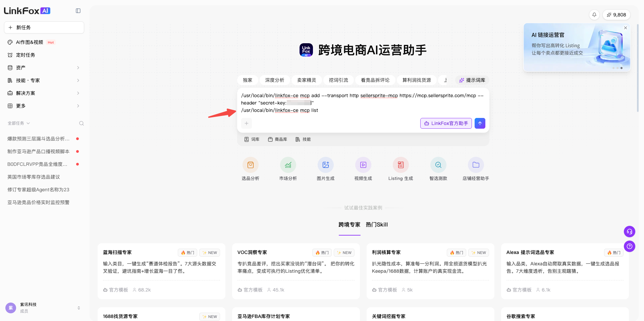Expand the 技能·专家 section chevron
Image resolution: width=644 pixels, height=321 pixels.
tap(78, 80)
